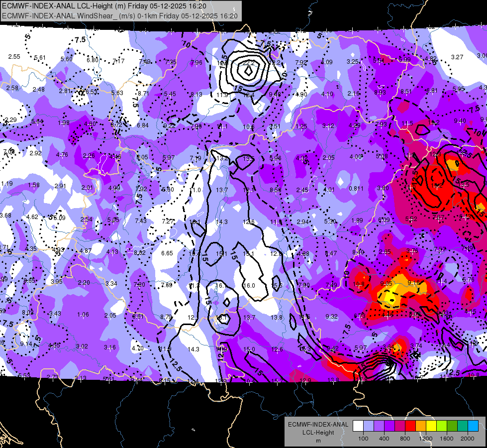
Task: Select the WindShear_ (m/s) 0-1km title line
Action: (x=120, y=16)
